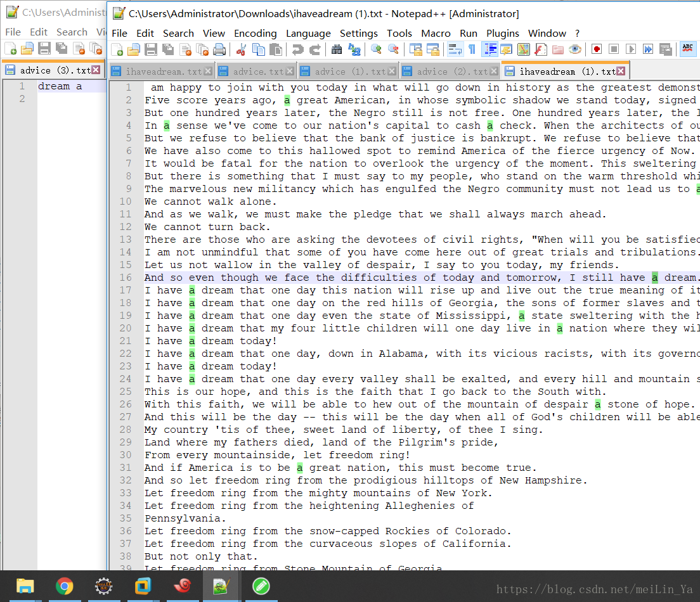This screenshot has height=602, width=700.
Task: Save the current file via toolbar
Action: coord(151,49)
